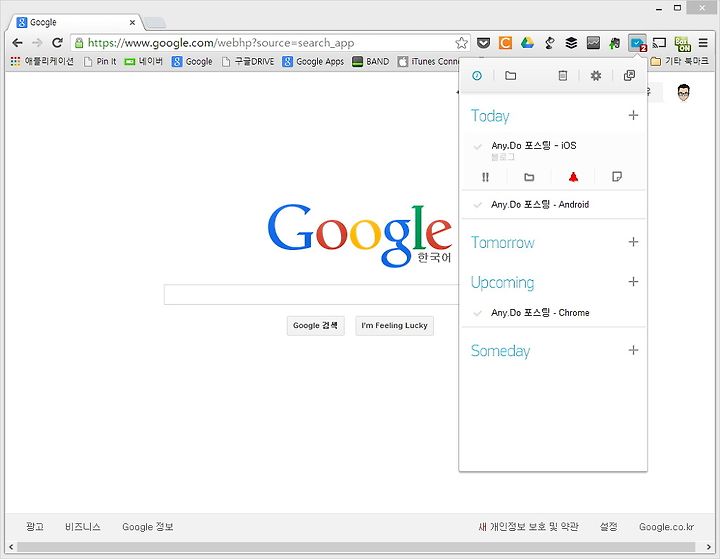Open the Chrome hamburger menu
The width and height of the screenshot is (720, 559).
(703, 43)
